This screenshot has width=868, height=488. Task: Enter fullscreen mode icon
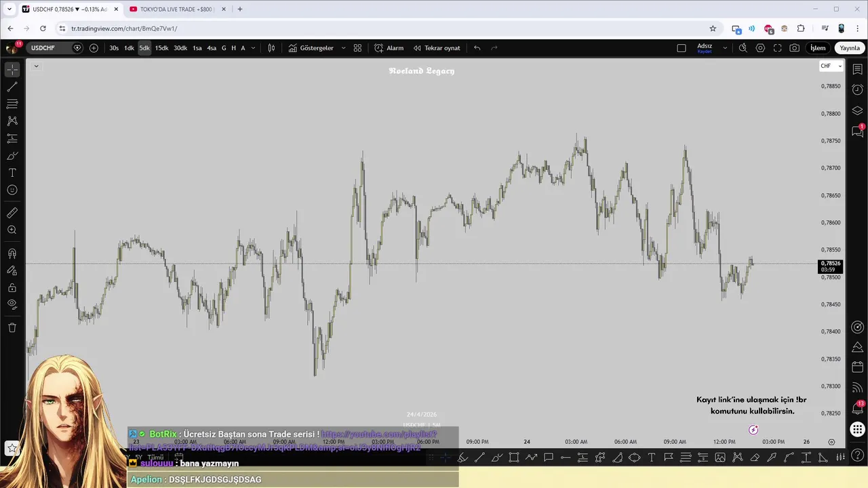click(777, 48)
